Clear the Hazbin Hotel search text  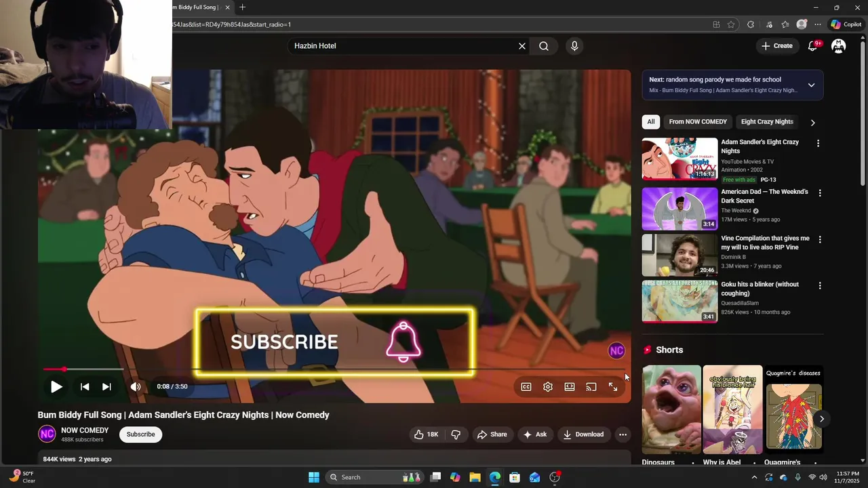point(522,46)
